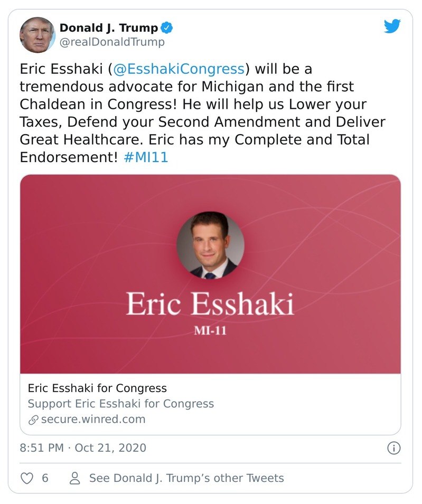Image resolution: width=422 pixels, height=504 pixels.
Task: Open the @EsshakiCongress mention
Action: click(179, 69)
